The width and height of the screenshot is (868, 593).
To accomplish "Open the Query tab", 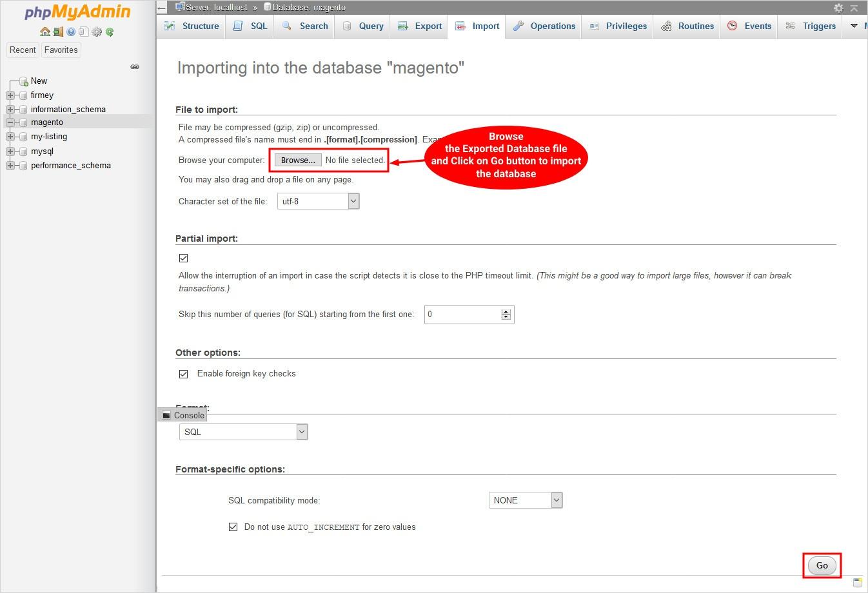I will click(362, 26).
